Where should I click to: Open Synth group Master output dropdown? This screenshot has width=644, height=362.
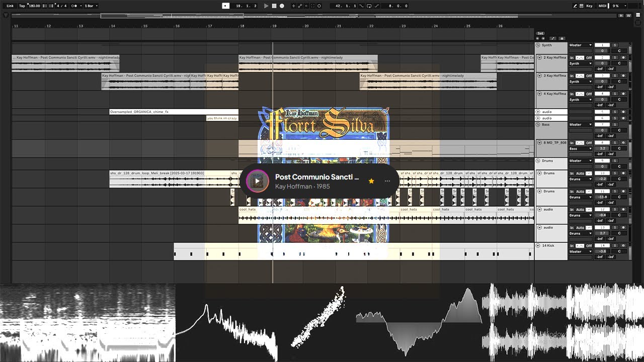581,45
